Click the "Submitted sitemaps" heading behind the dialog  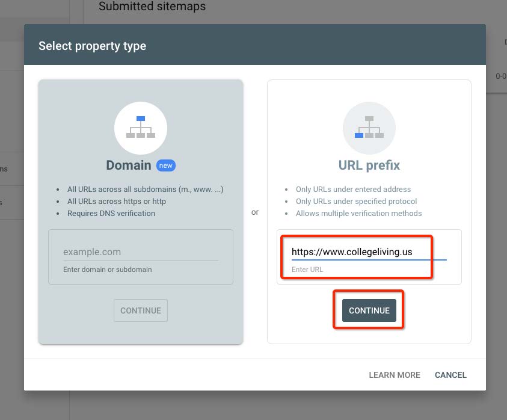pos(152,6)
